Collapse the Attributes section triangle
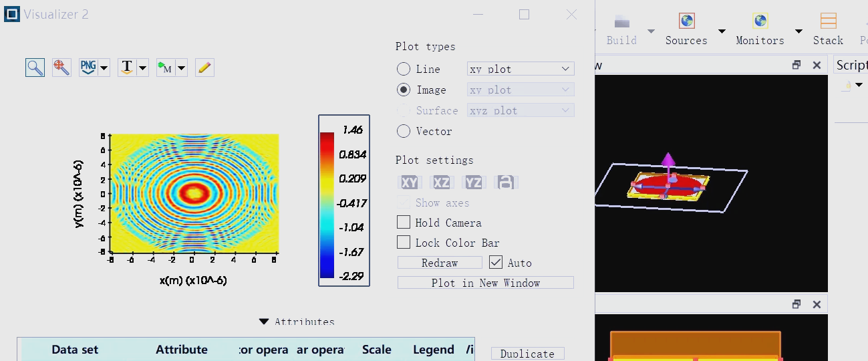This screenshot has height=361, width=868. pos(265,322)
